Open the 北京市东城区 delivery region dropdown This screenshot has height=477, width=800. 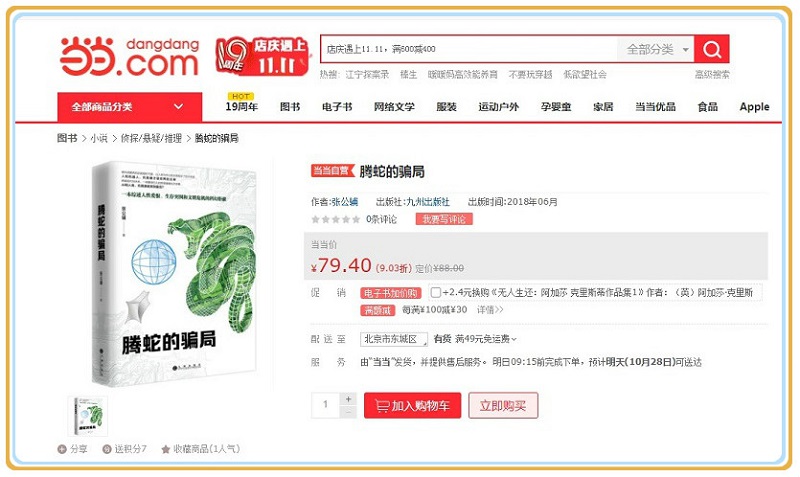[x=393, y=339]
